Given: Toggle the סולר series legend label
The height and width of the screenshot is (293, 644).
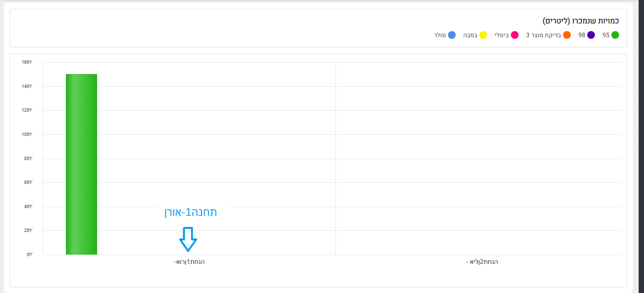Looking at the screenshot, I should 440,35.
